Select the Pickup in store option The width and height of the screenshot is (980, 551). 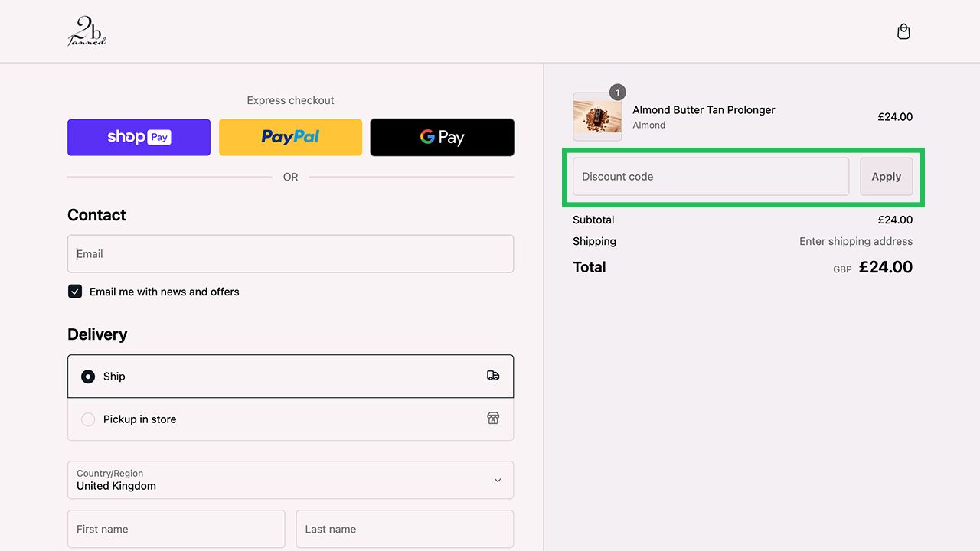pyautogui.click(x=290, y=419)
